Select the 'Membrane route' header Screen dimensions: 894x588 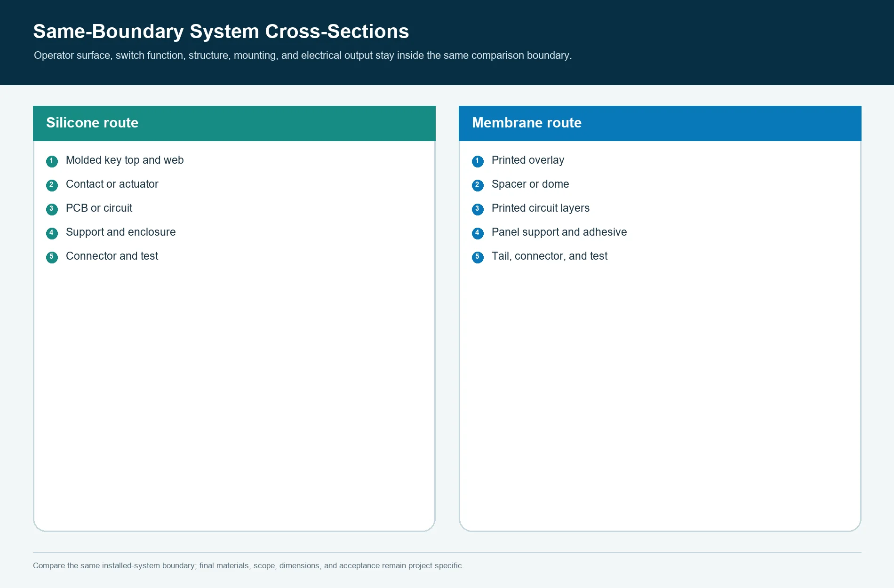pos(660,123)
